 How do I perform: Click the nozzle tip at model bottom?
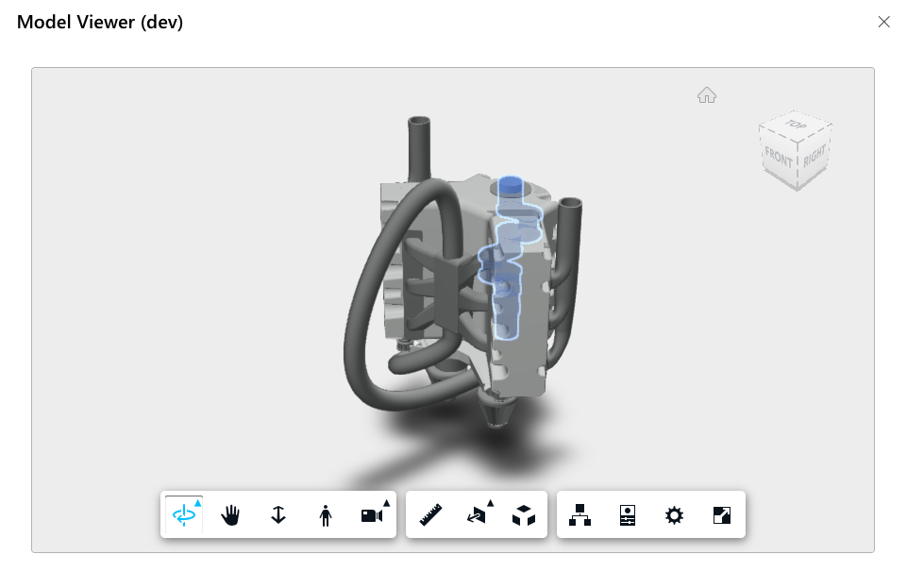click(497, 415)
